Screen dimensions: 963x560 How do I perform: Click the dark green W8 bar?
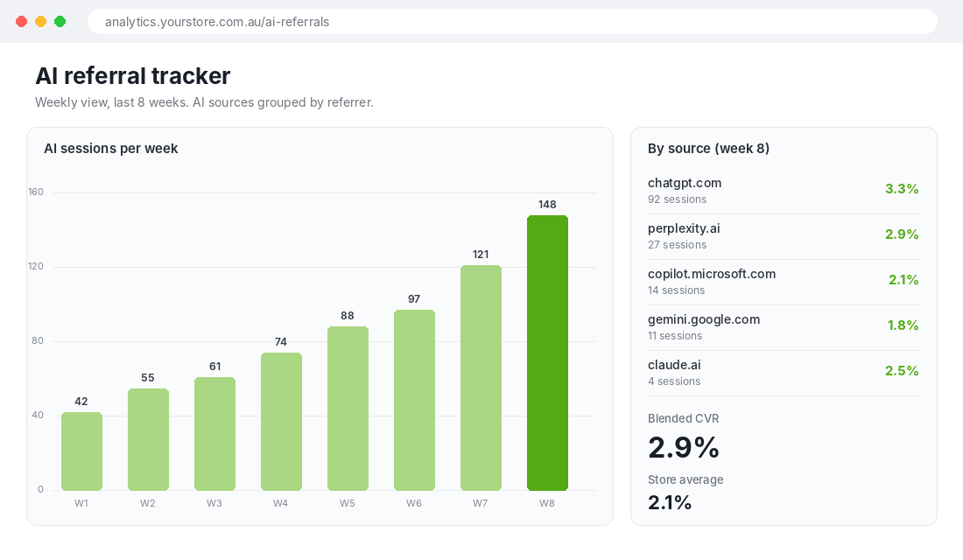(x=547, y=353)
